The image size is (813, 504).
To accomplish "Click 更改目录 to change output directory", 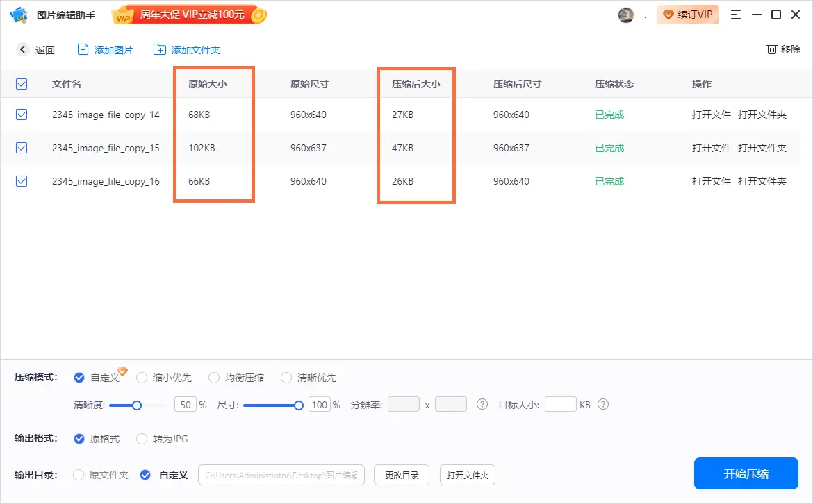I will click(401, 476).
